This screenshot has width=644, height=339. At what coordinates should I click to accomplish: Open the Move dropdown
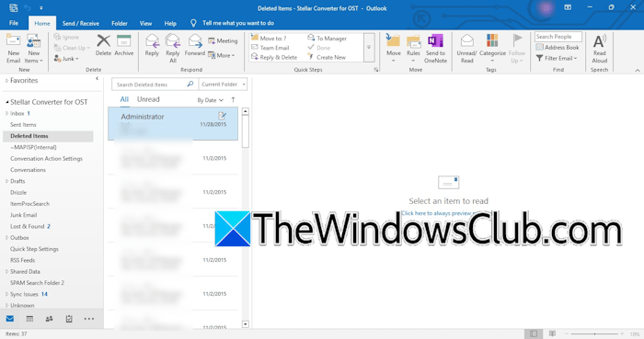[393, 49]
